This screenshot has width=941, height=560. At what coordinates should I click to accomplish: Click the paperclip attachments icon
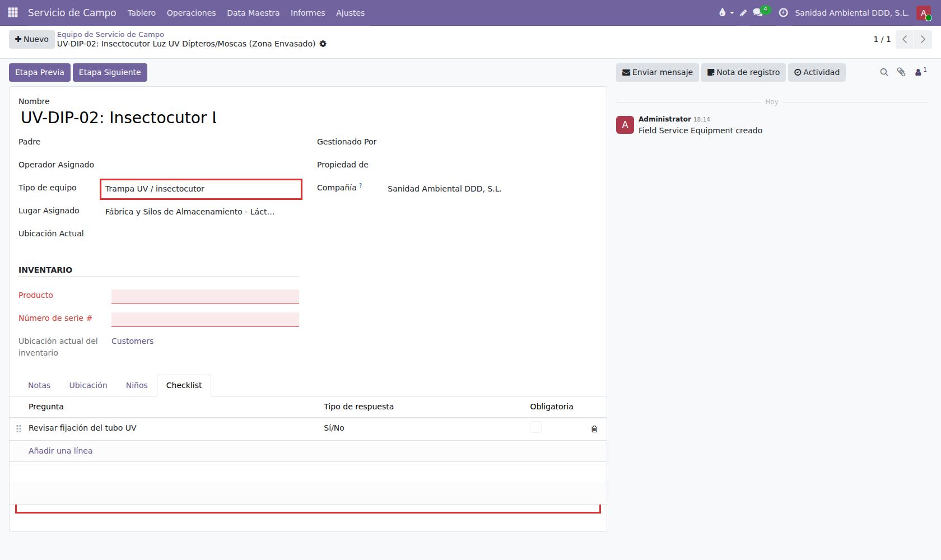(x=901, y=72)
